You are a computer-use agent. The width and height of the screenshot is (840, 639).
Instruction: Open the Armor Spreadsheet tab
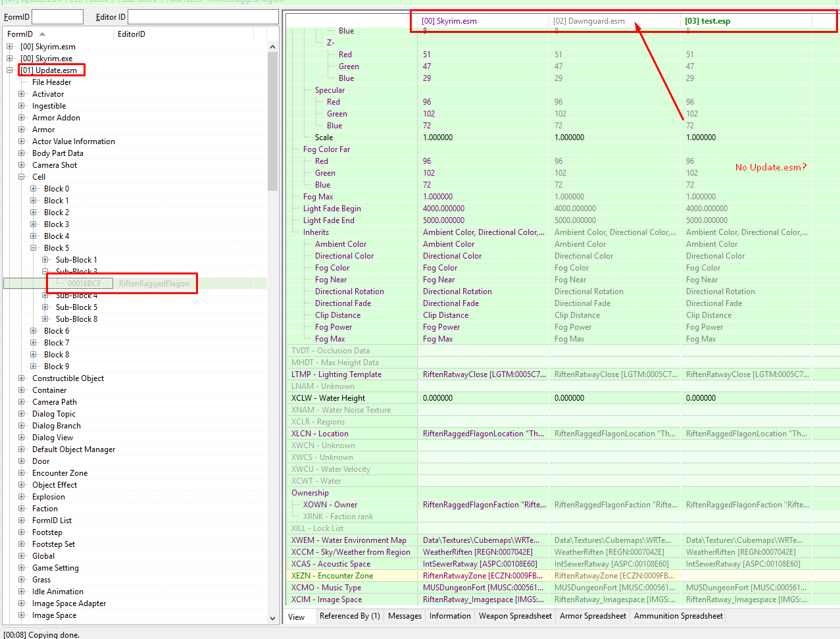(x=593, y=616)
